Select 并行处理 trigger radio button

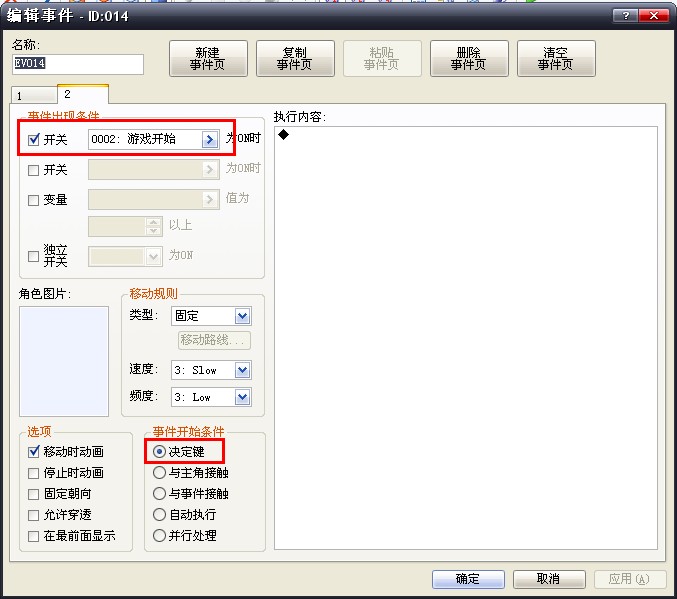(x=159, y=536)
